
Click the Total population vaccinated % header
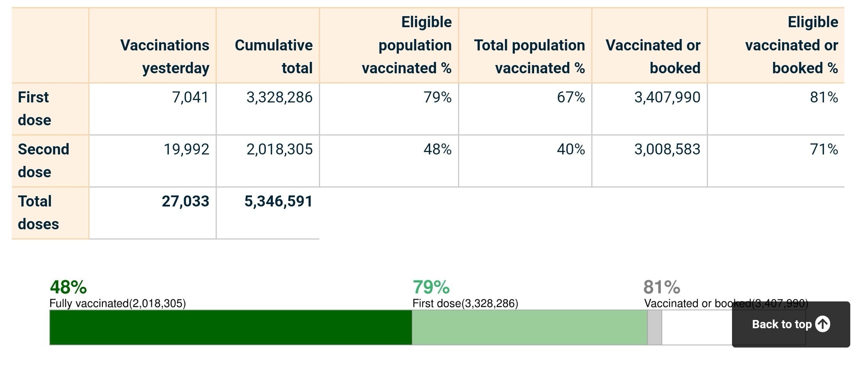click(529, 56)
